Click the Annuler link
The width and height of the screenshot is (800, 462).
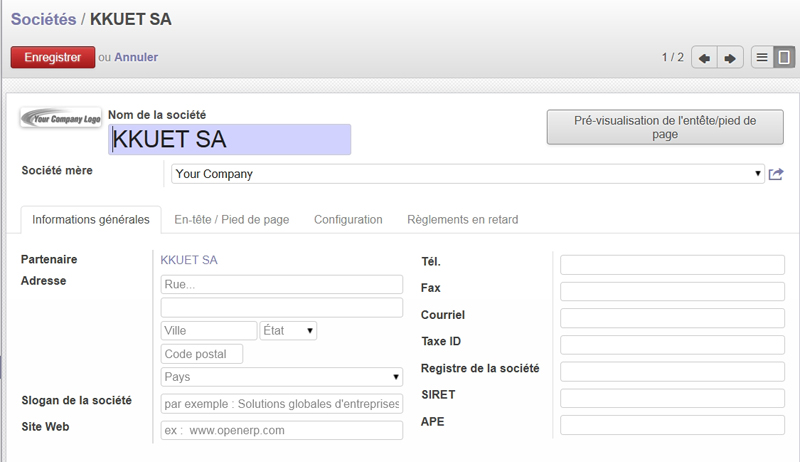(136, 57)
